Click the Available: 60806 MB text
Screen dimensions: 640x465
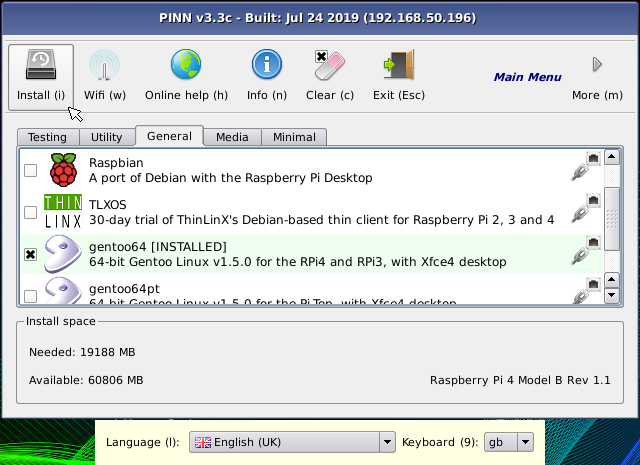point(86,380)
